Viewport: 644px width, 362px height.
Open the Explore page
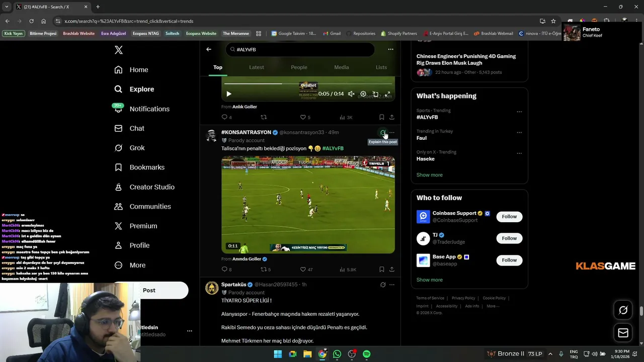point(134,89)
